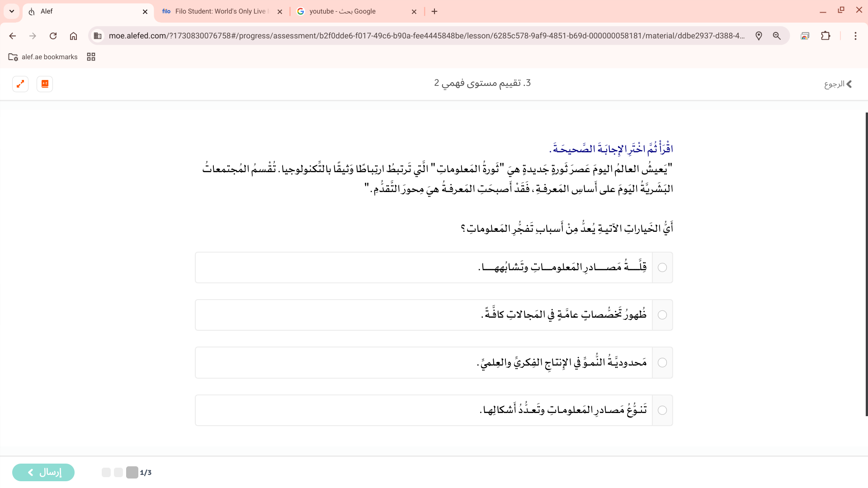The width and height of the screenshot is (868, 488).
Task: Choose radio for محدودية النمو answer
Action: (662, 363)
